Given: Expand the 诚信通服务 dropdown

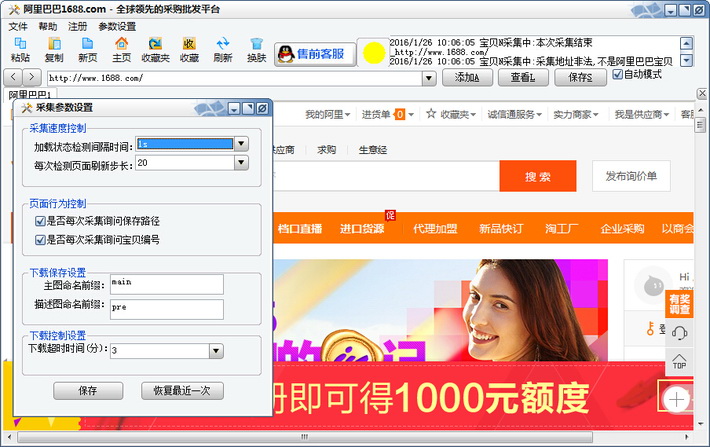Looking at the screenshot, I should pos(539,115).
